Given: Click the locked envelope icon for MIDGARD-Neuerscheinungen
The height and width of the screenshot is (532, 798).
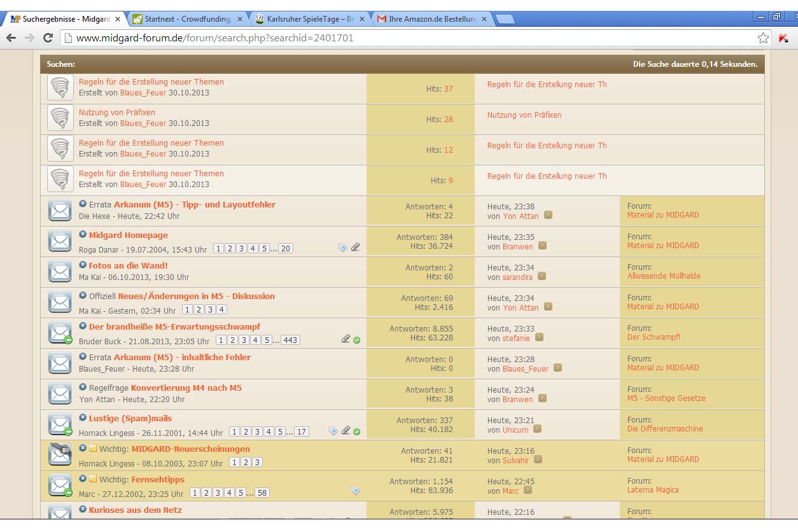Looking at the screenshot, I should coord(60,454).
